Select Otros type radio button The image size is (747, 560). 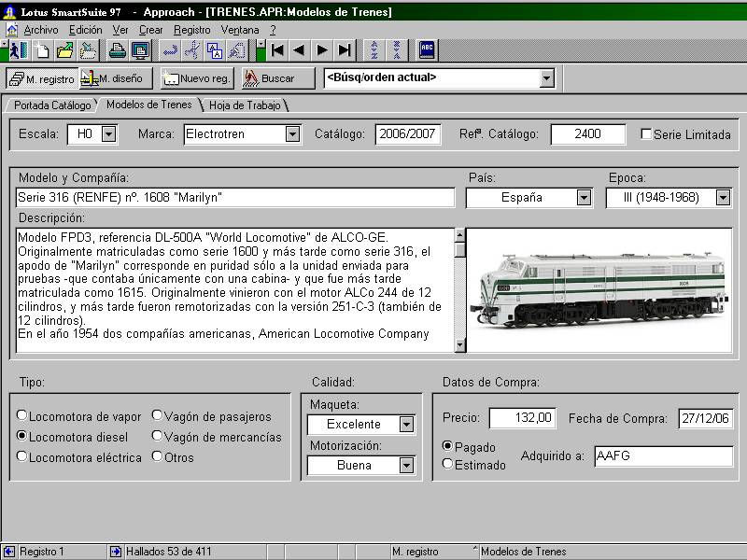click(x=157, y=456)
